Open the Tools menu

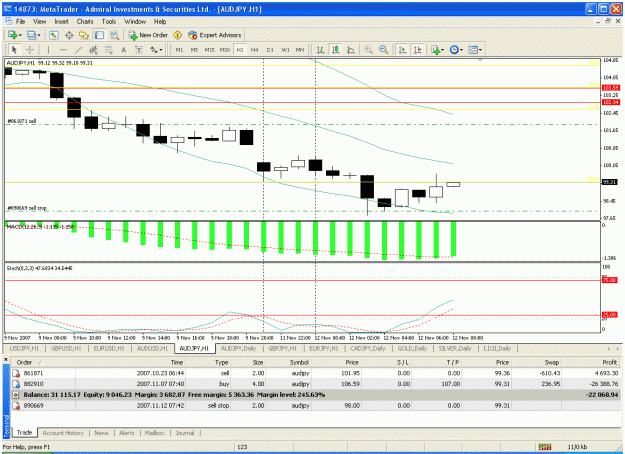pyautogui.click(x=108, y=22)
